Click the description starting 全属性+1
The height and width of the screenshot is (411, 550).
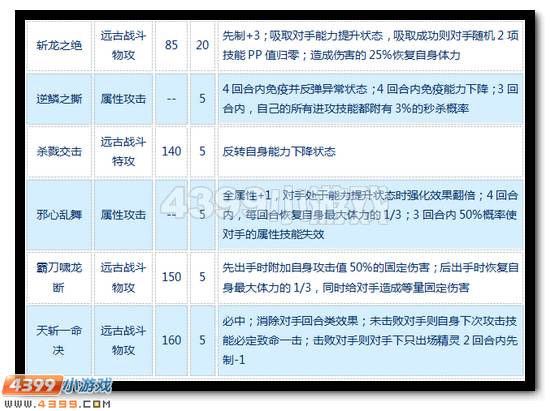pyautogui.click(x=370, y=215)
